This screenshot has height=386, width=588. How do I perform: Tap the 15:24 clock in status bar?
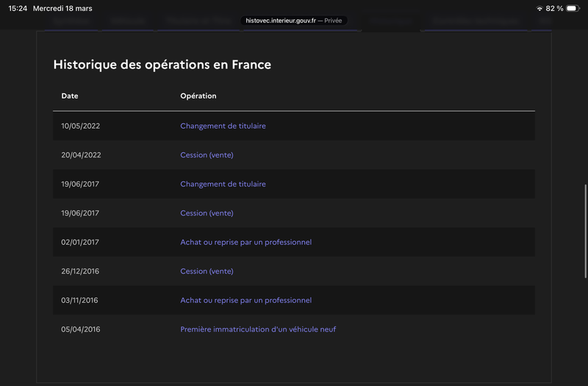pos(18,8)
